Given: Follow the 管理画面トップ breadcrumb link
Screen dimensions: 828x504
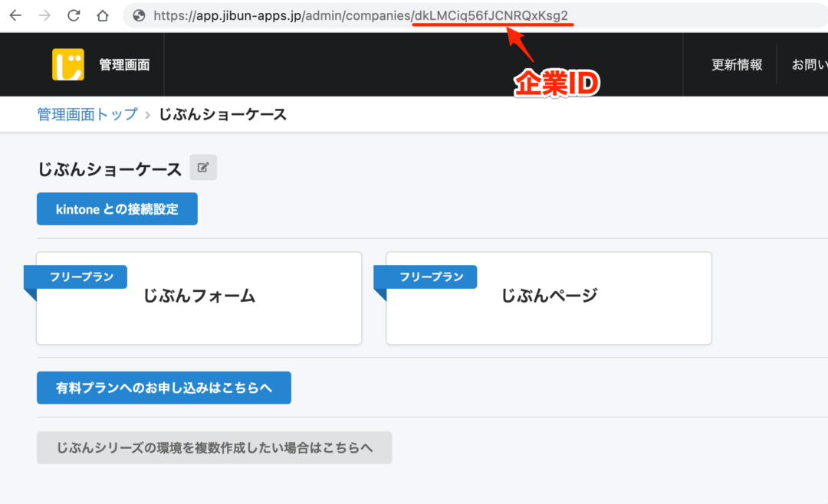Looking at the screenshot, I should point(87,113).
